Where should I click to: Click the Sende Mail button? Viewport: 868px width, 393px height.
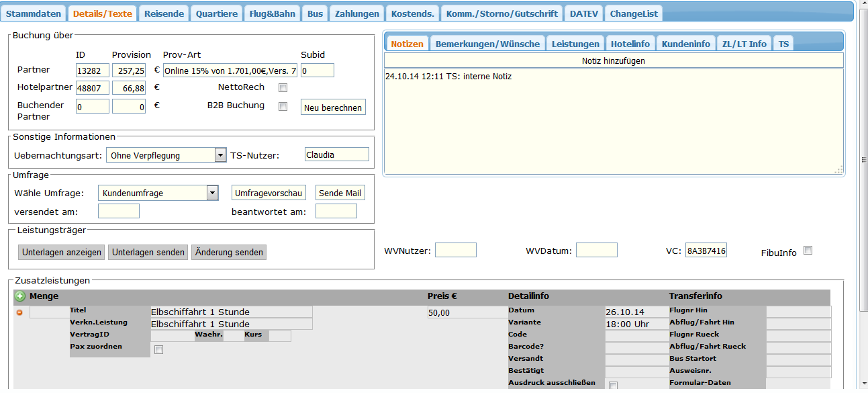(x=340, y=193)
